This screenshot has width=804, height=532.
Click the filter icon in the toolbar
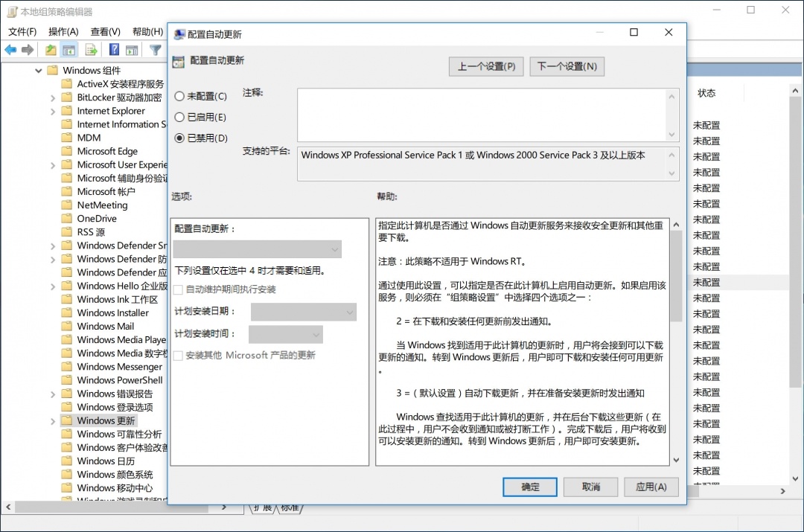[x=156, y=49]
